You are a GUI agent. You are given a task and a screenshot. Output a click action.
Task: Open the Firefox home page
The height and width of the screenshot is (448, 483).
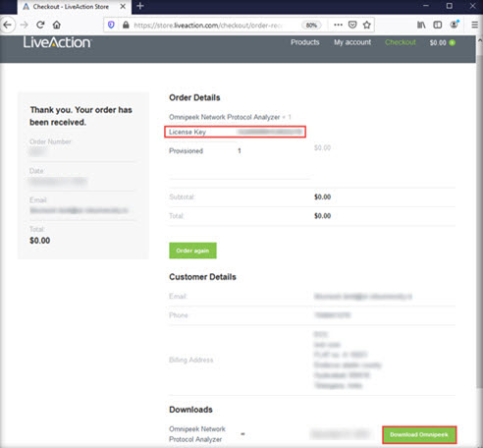pyautogui.click(x=57, y=25)
